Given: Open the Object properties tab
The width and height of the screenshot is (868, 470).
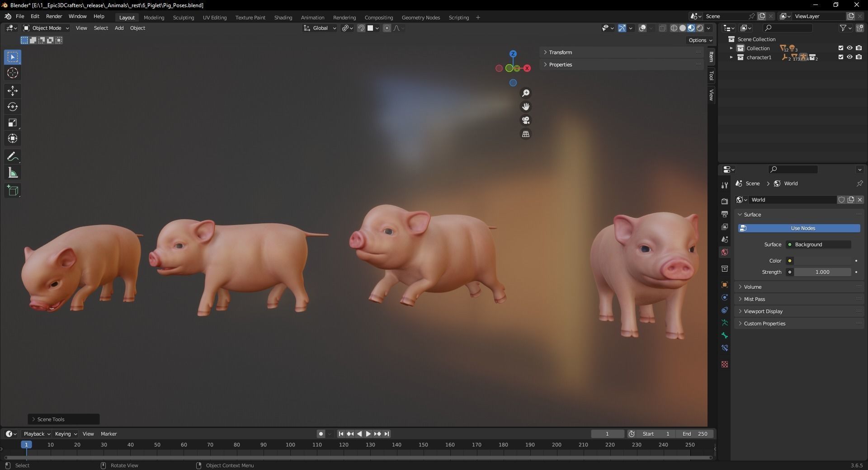Looking at the screenshot, I should point(725,285).
